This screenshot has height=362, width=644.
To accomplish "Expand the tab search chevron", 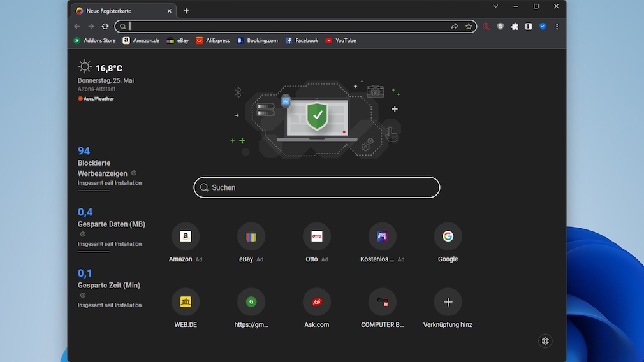I will (x=495, y=6).
